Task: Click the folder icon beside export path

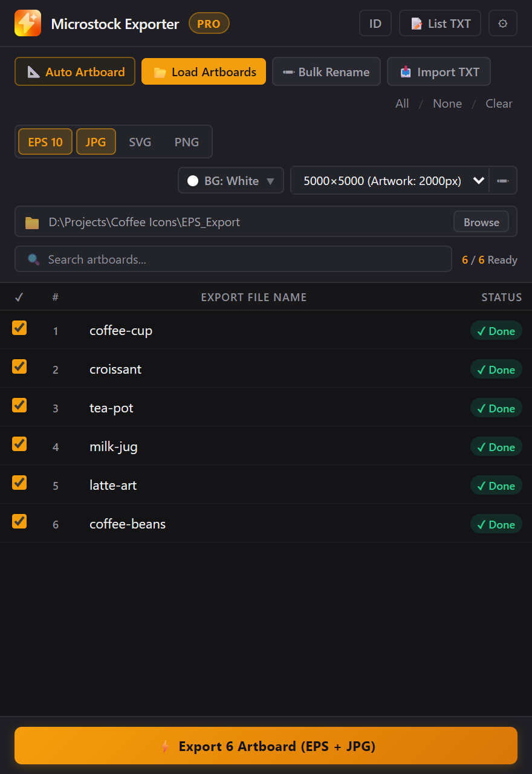Action: [32, 223]
